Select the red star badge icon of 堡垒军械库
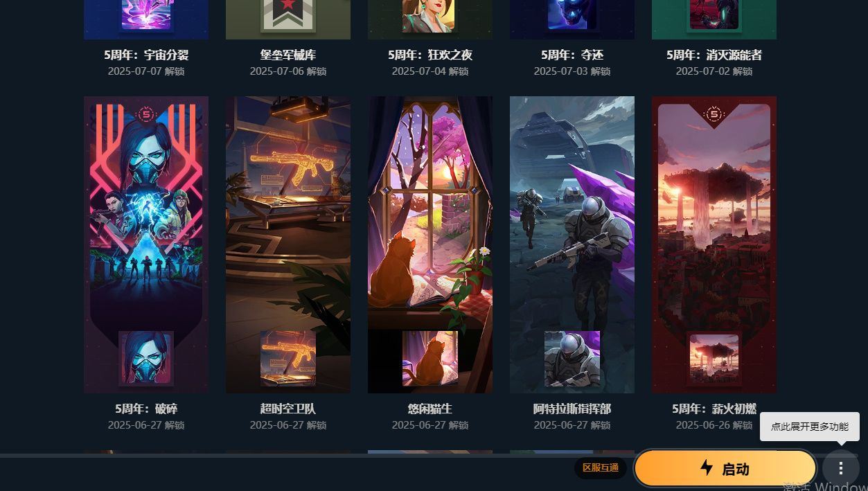Image resolution: width=868 pixels, height=491 pixels. 288,15
